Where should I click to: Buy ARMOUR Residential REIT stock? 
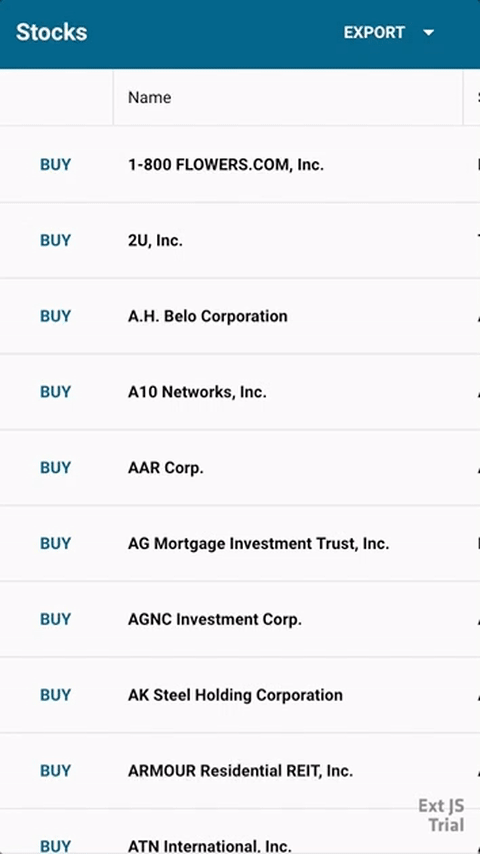click(56, 770)
